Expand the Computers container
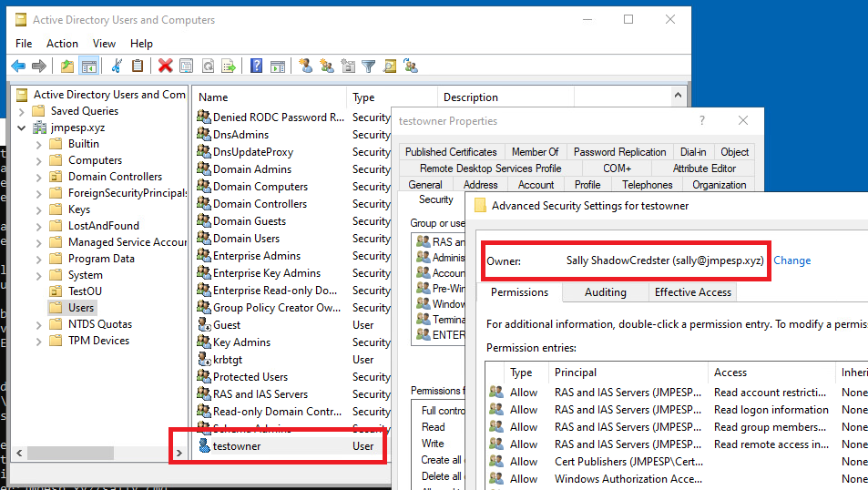The width and height of the screenshot is (868, 490). pos(38,161)
